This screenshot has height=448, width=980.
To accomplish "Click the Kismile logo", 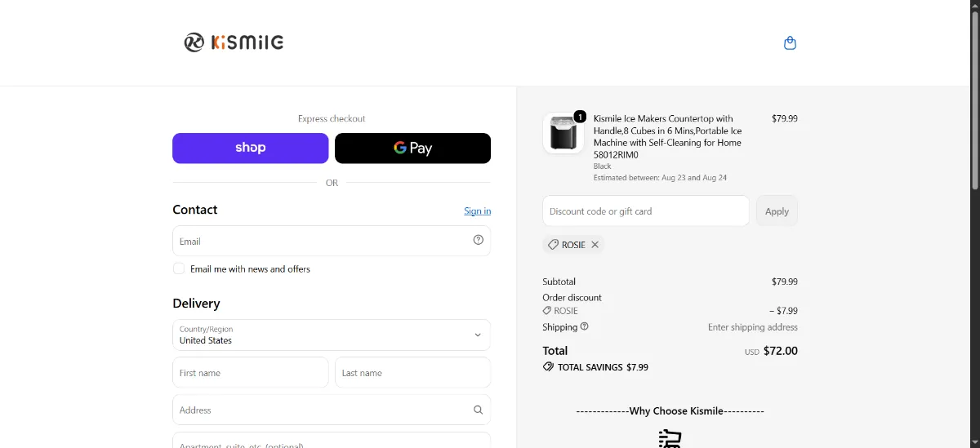I will tap(234, 42).
